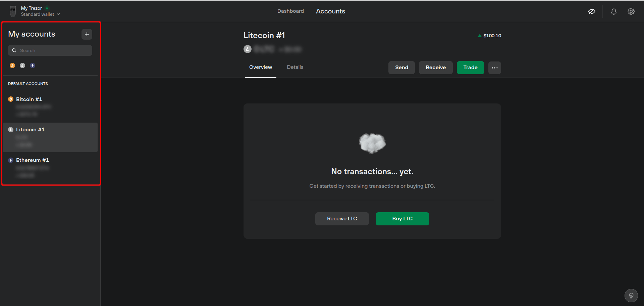Focus the account Search field

50,50
